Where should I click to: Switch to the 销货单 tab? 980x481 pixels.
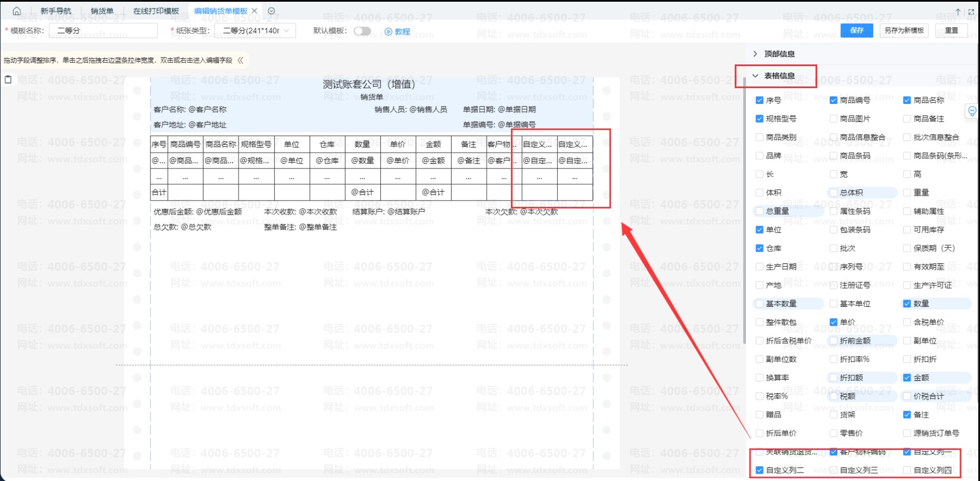pos(102,11)
